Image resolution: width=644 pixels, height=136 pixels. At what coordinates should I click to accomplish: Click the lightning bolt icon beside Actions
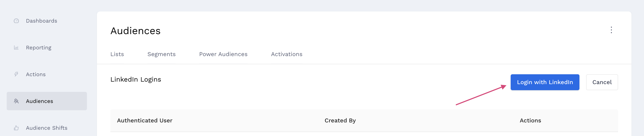pos(16,74)
